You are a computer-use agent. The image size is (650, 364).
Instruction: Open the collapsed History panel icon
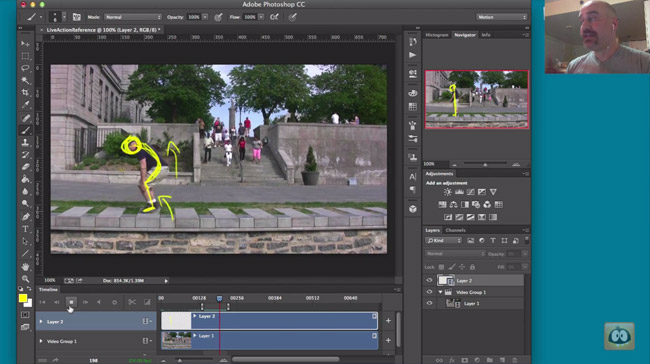click(x=412, y=41)
